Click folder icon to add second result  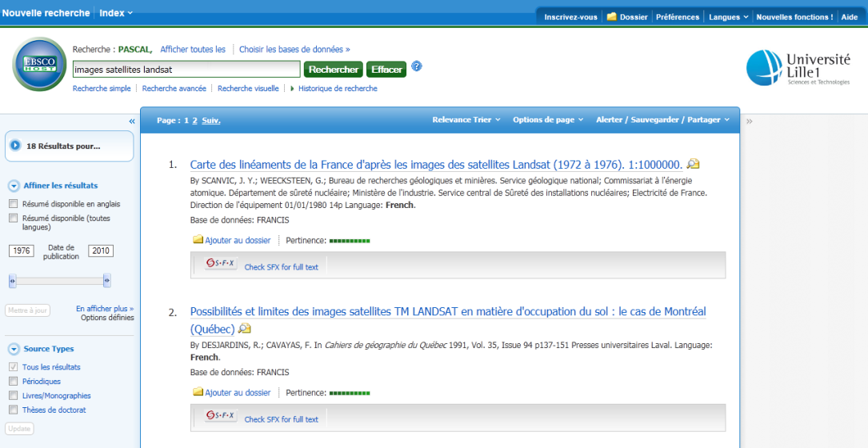[x=198, y=393]
